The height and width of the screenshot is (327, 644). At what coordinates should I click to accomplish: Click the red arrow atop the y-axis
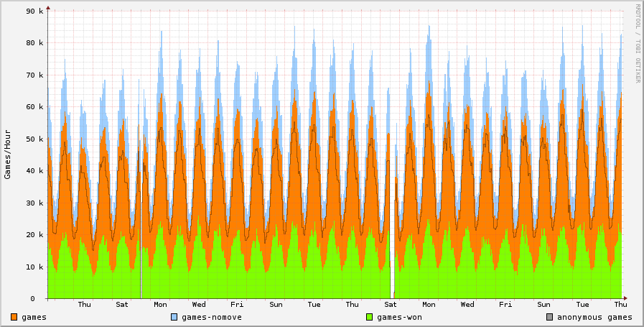[48, 9]
